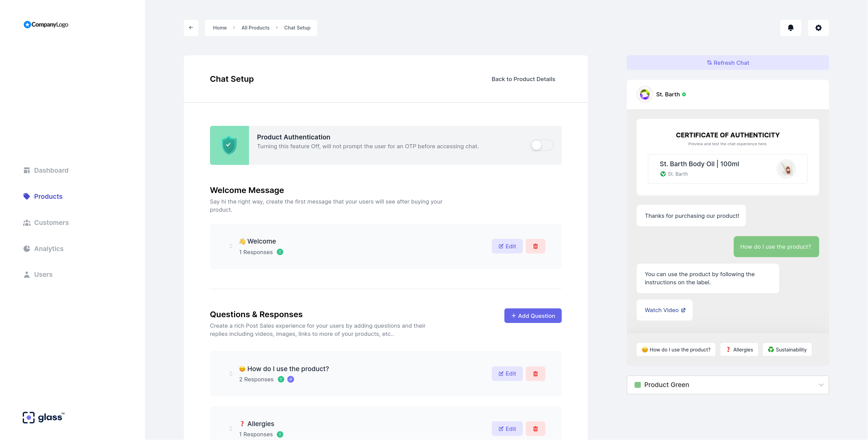Click the glass logo at bottom left
The height and width of the screenshot is (440, 868).
point(43,417)
